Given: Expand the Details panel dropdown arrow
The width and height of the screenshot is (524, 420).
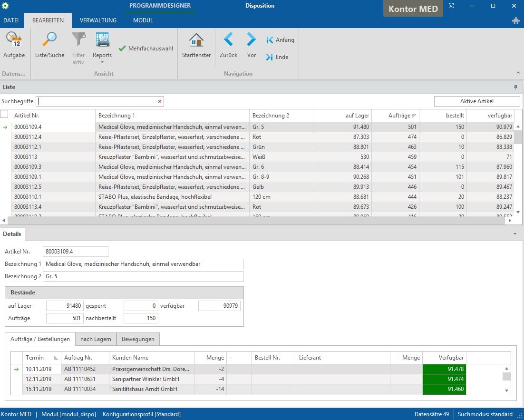Looking at the screenshot, I should coord(515,234).
